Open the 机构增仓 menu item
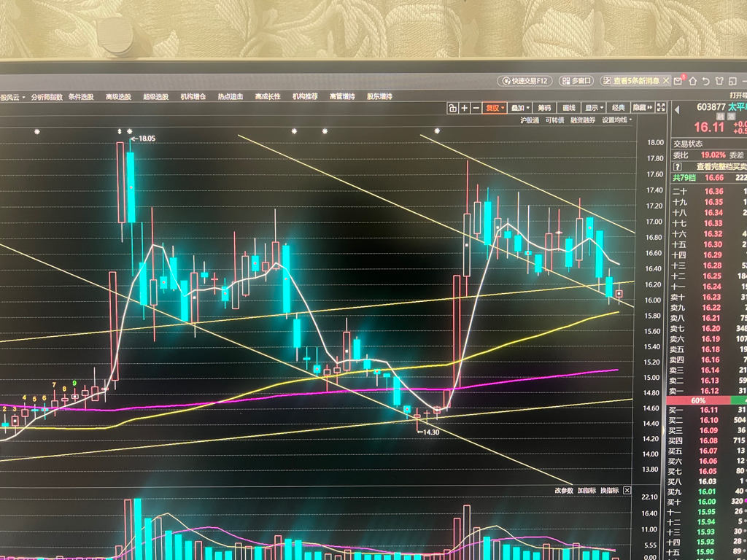Image resolution: width=747 pixels, height=560 pixels. coord(193,97)
